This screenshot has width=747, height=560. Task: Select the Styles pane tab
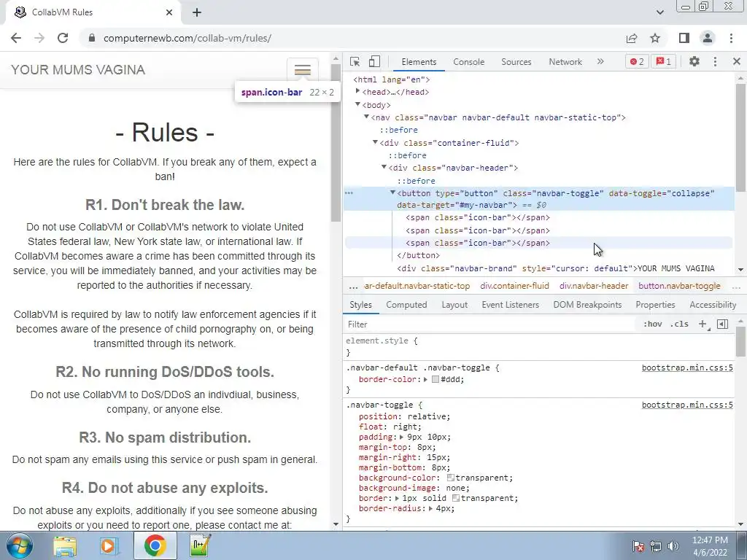[x=360, y=305]
